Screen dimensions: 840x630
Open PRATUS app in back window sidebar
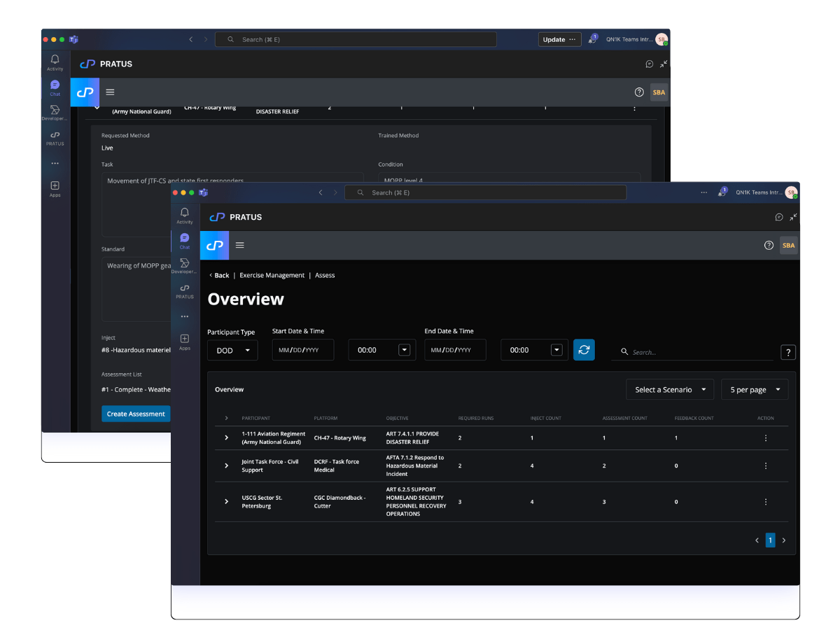55,138
